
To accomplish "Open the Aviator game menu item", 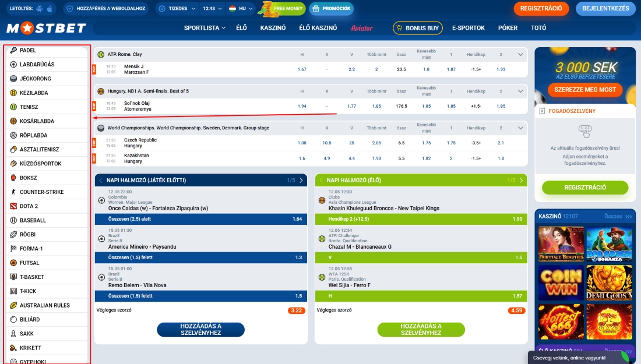I will (x=362, y=28).
